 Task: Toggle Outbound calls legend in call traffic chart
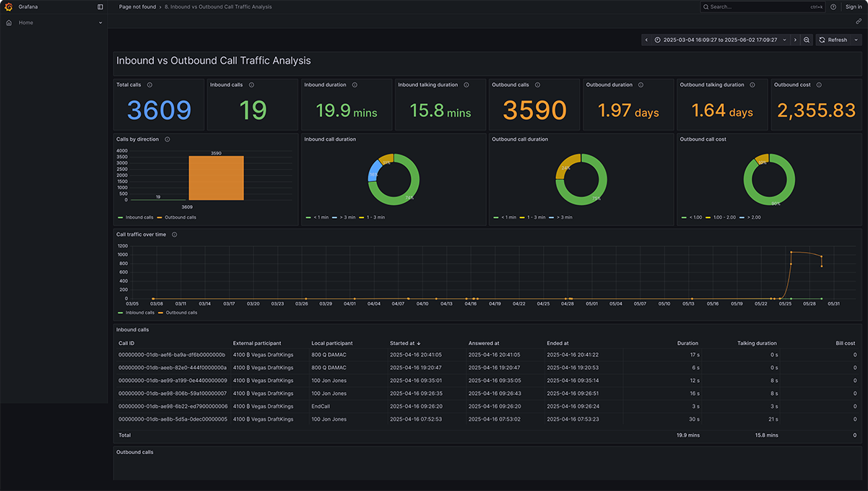pyautogui.click(x=181, y=313)
